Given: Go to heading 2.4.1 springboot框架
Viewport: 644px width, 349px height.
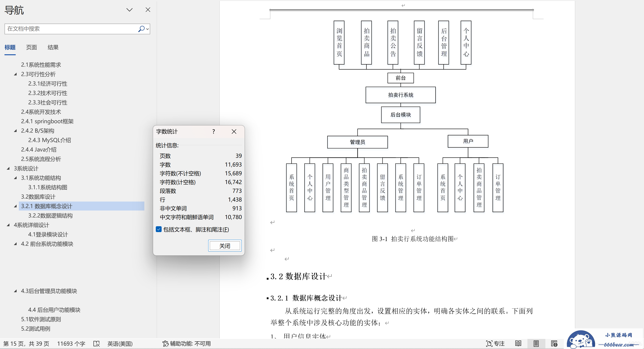Looking at the screenshot, I should click(x=47, y=121).
